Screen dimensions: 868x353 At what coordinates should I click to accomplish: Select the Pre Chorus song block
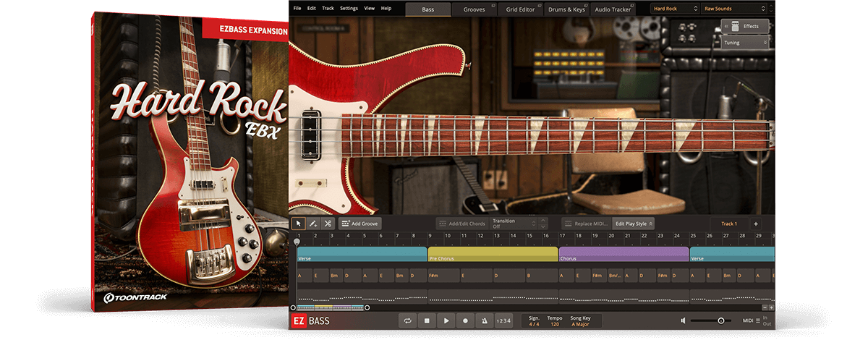tap(493, 255)
